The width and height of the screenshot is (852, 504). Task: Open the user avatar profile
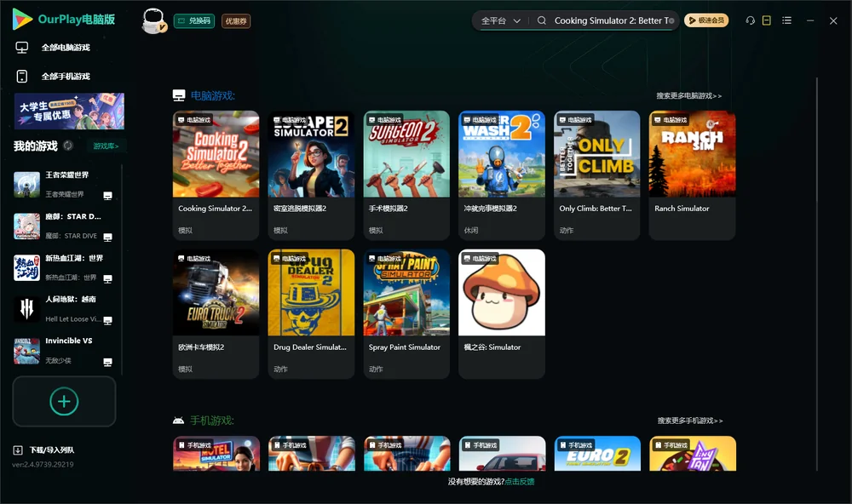pos(153,20)
